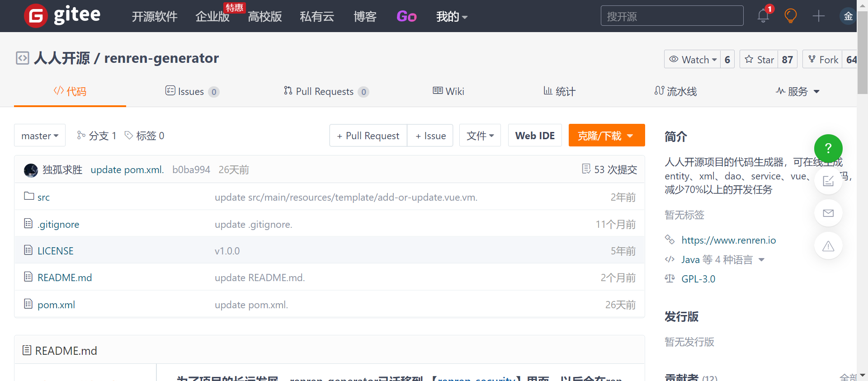
Task: Open the user avatar in the header
Action: [x=848, y=16]
